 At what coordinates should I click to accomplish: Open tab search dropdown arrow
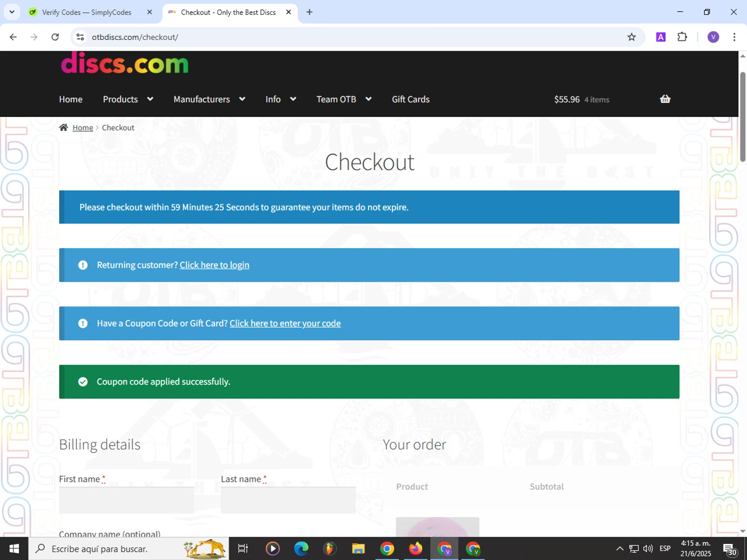(x=11, y=12)
